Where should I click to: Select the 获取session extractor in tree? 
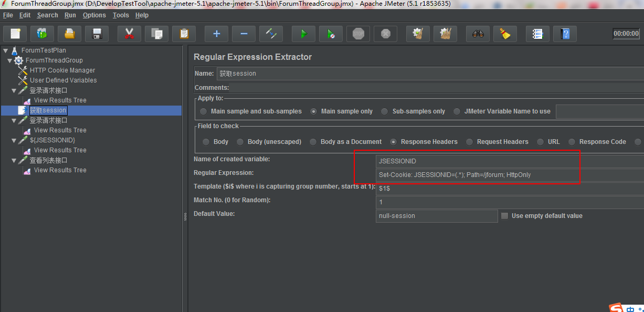pos(48,110)
